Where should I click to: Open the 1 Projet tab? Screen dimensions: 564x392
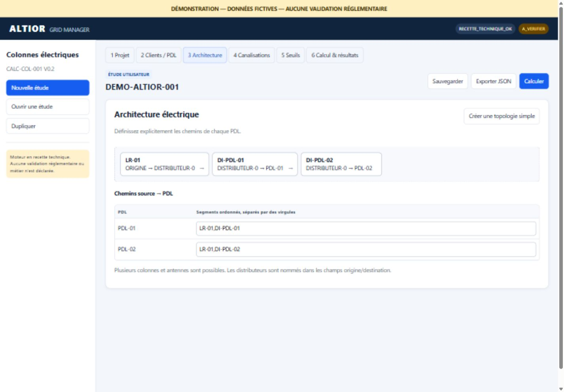coord(120,55)
